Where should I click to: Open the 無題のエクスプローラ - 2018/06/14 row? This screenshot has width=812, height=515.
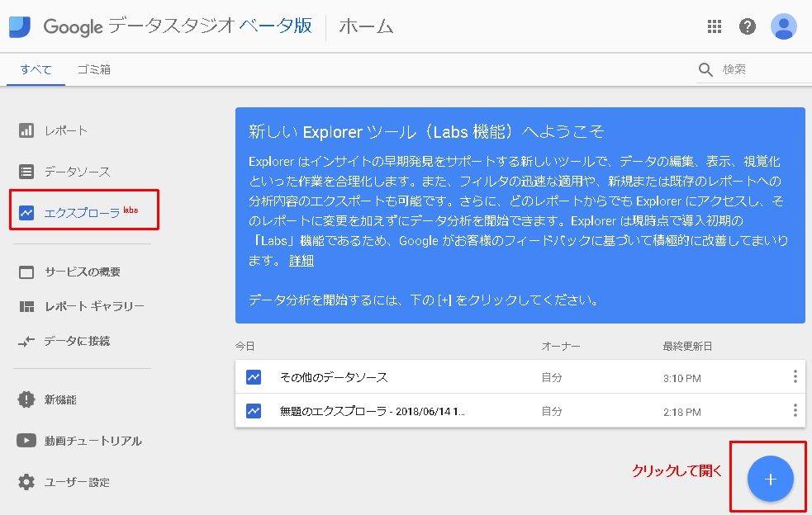[x=520, y=411]
